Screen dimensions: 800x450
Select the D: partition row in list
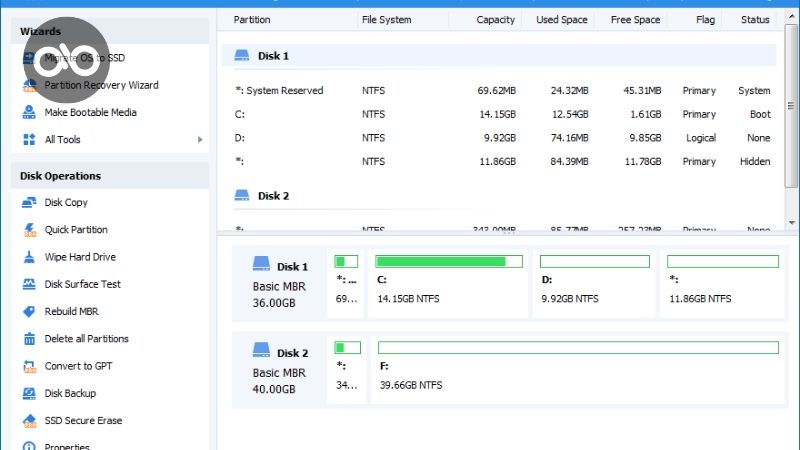click(x=500, y=138)
